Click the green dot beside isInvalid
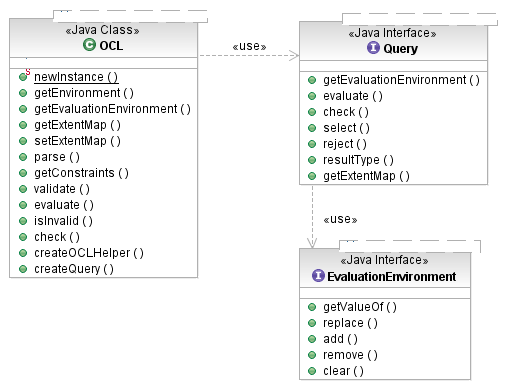Image resolution: width=506 pixels, height=391 pixels. (x=23, y=221)
